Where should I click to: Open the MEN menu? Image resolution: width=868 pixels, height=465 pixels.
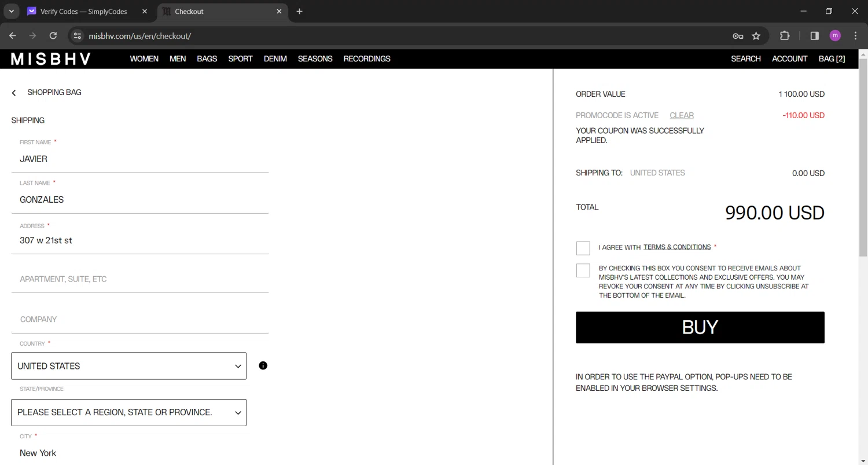178,58
